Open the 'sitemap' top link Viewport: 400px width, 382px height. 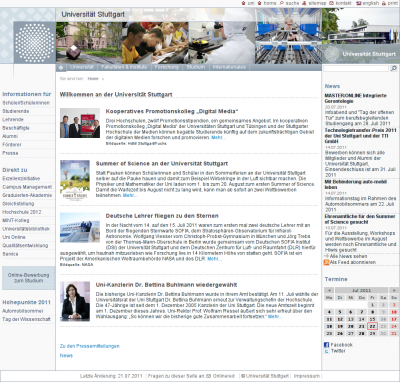tap(317, 3)
